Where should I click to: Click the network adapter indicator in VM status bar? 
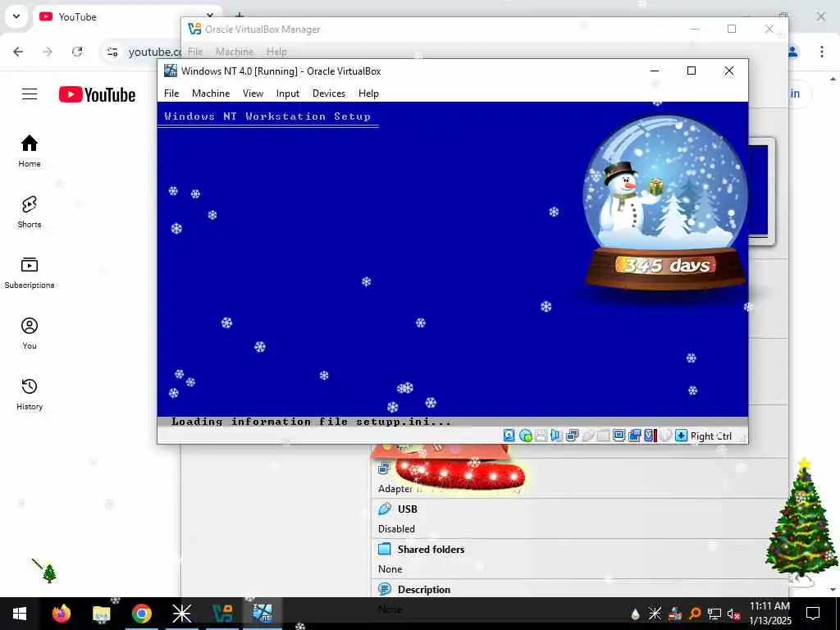coord(572,436)
